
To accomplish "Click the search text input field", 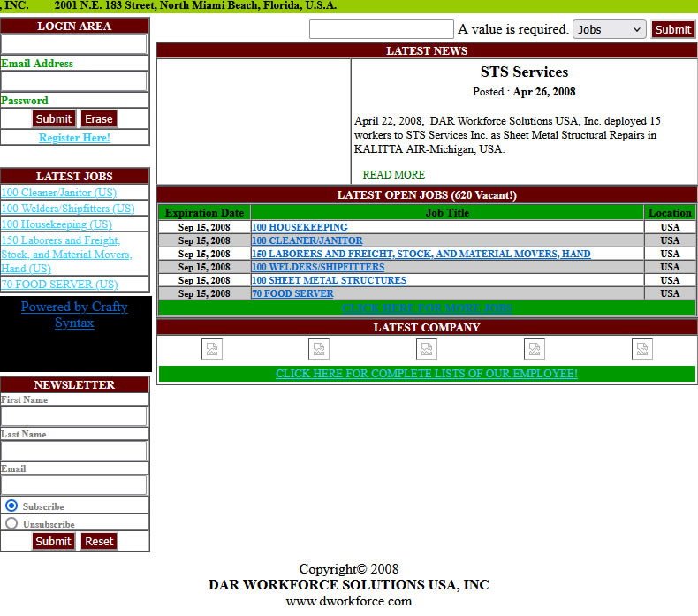I will [x=381, y=29].
